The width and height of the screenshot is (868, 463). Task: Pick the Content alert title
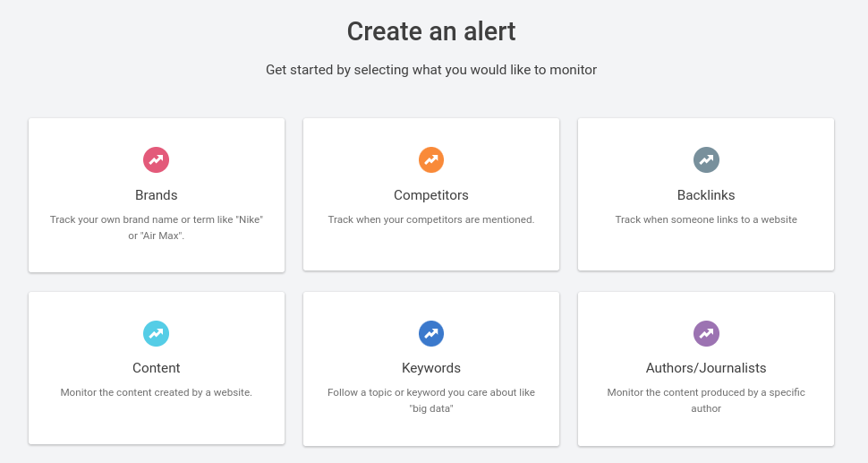coord(157,368)
